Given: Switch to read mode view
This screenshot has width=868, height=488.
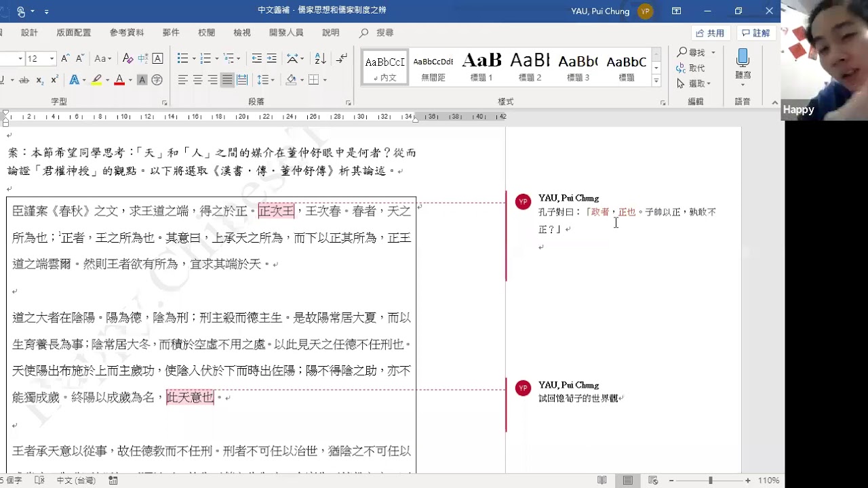Looking at the screenshot, I should pyautogui.click(x=602, y=481).
